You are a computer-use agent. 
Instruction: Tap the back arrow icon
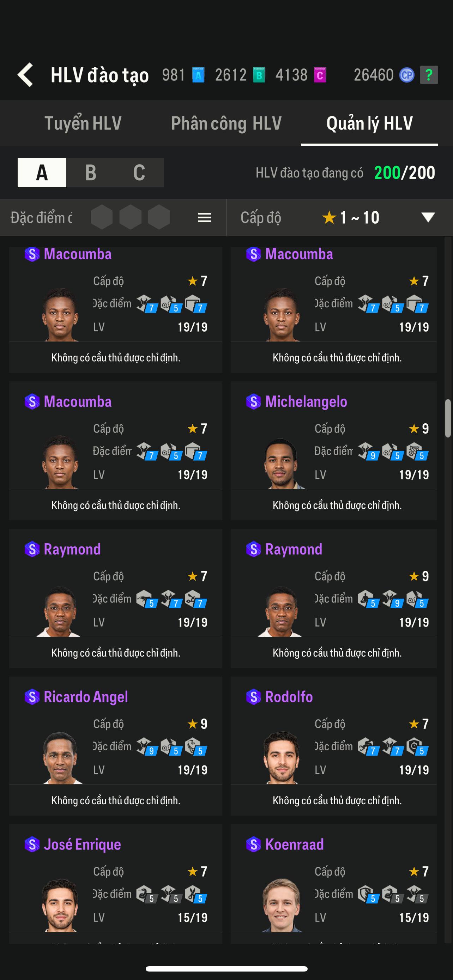coord(25,75)
